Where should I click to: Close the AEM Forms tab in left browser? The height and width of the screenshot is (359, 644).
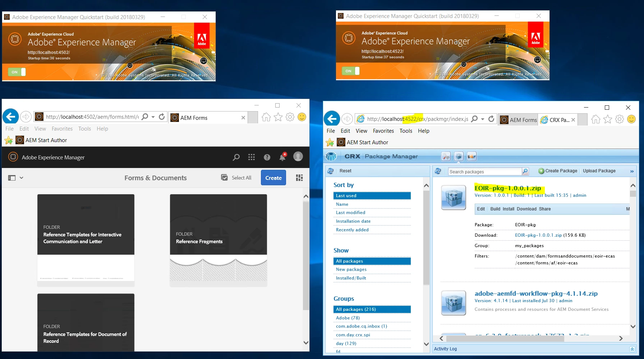243,118
